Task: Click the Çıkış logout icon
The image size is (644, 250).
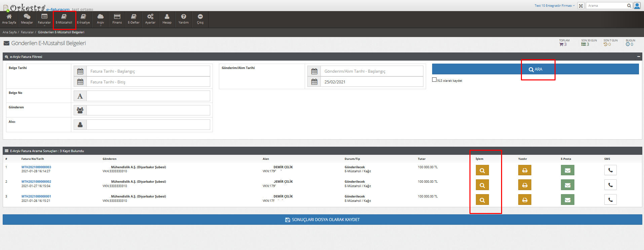Action: pyautogui.click(x=200, y=19)
